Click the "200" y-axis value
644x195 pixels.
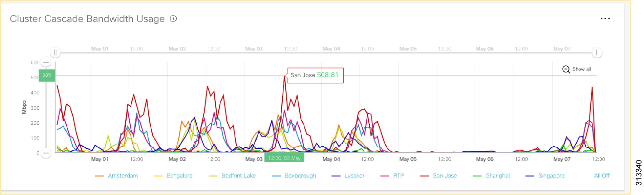[35, 123]
